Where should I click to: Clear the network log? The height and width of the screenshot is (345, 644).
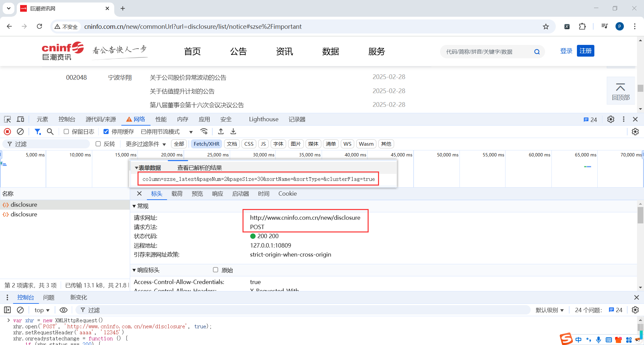(x=20, y=132)
